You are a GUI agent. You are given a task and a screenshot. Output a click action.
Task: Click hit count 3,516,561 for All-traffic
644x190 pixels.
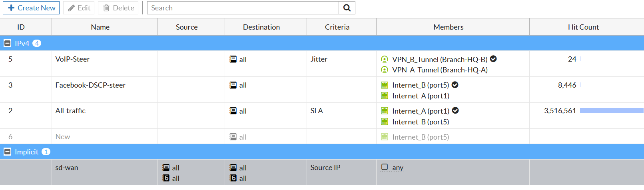point(560,111)
